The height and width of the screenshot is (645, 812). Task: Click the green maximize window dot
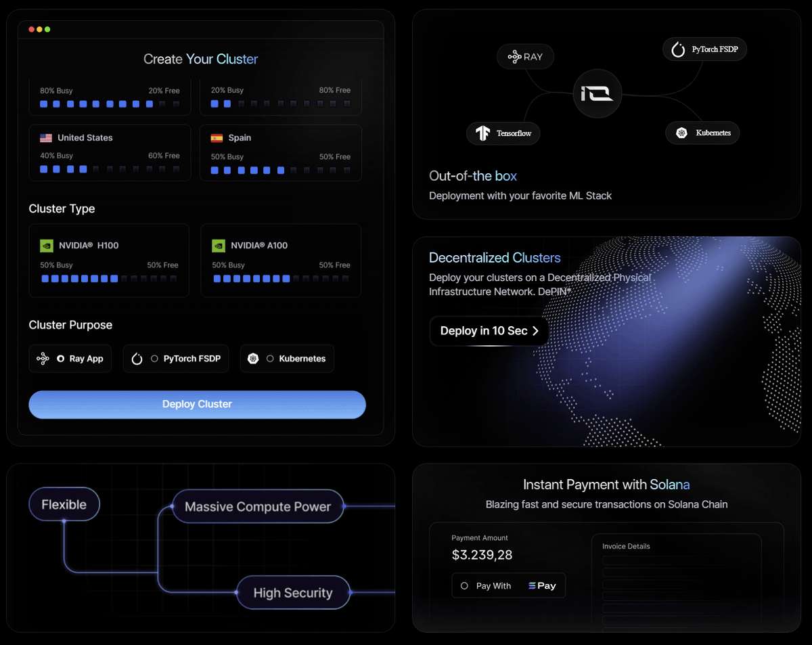47,30
